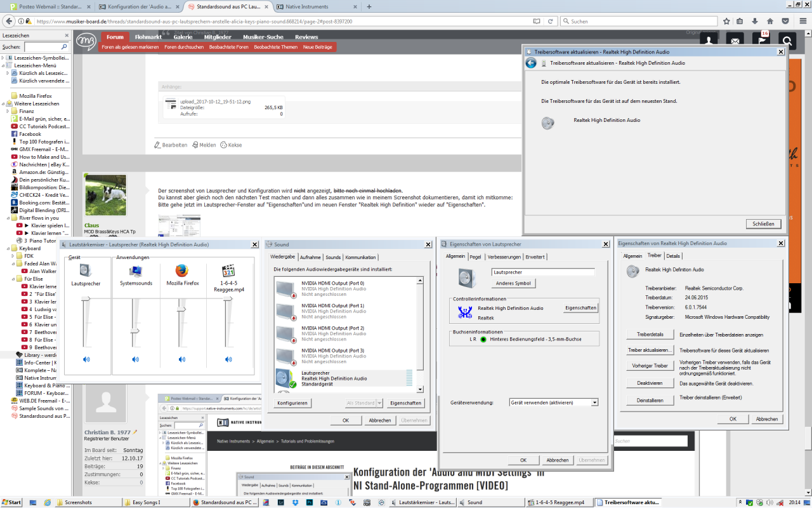This screenshot has width=812, height=508.
Task: Open Dropbox icon in taskbar
Action: pyautogui.click(x=296, y=502)
